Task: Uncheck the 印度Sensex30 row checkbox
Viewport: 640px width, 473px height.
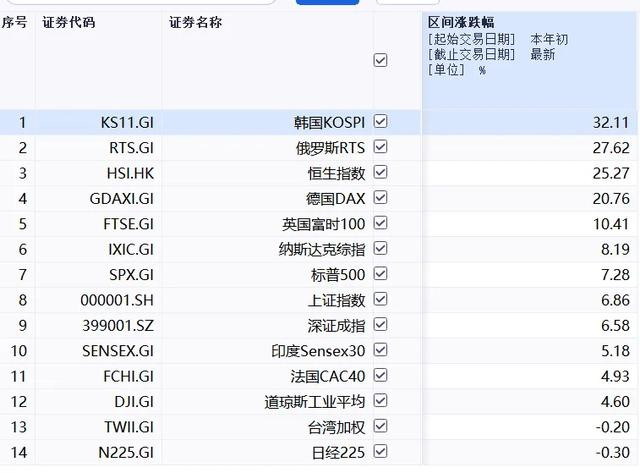Action: [380, 350]
